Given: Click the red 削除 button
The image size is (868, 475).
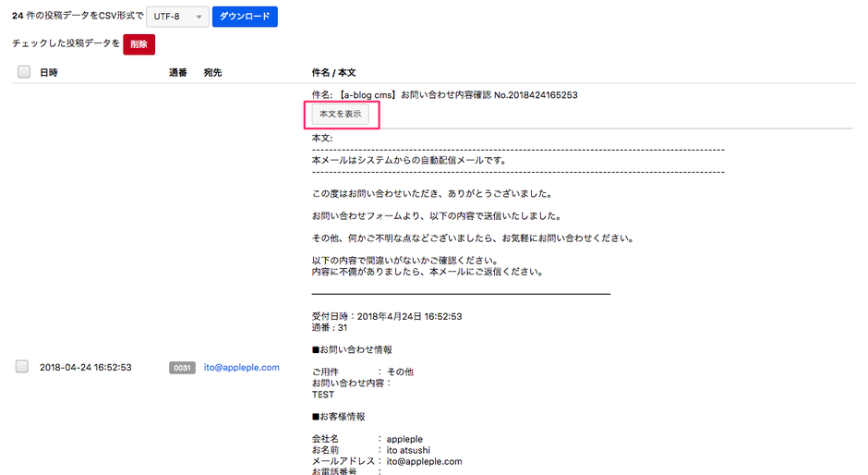Looking at the screenshot, I should pos(139,44).
